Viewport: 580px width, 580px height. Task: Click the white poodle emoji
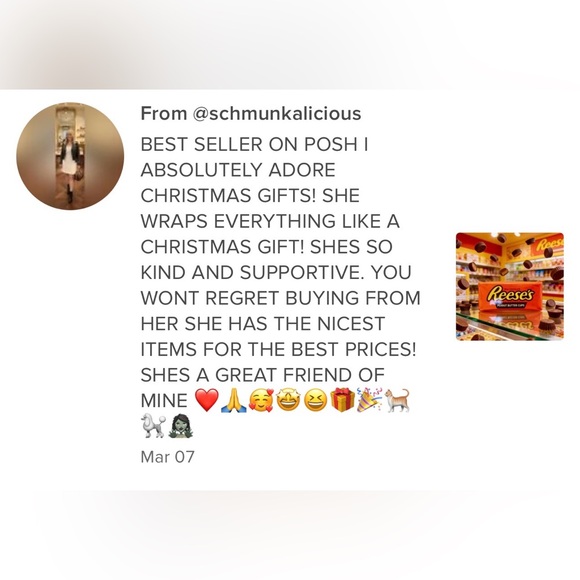pos(153,425)
